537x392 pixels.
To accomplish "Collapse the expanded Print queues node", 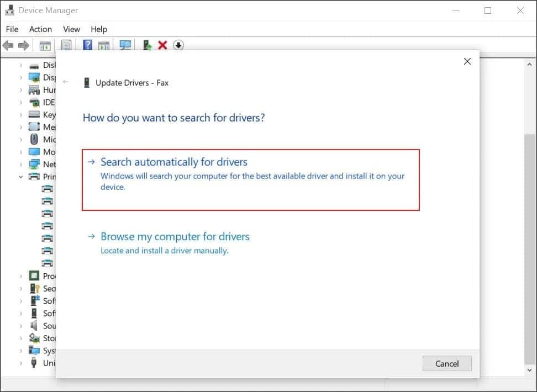I will click(20, 176).
